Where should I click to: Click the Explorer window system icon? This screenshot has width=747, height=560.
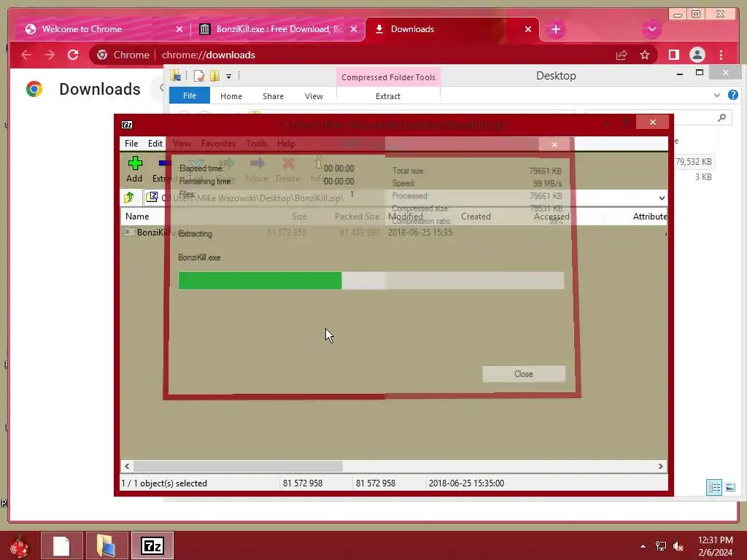click(176, 75)
